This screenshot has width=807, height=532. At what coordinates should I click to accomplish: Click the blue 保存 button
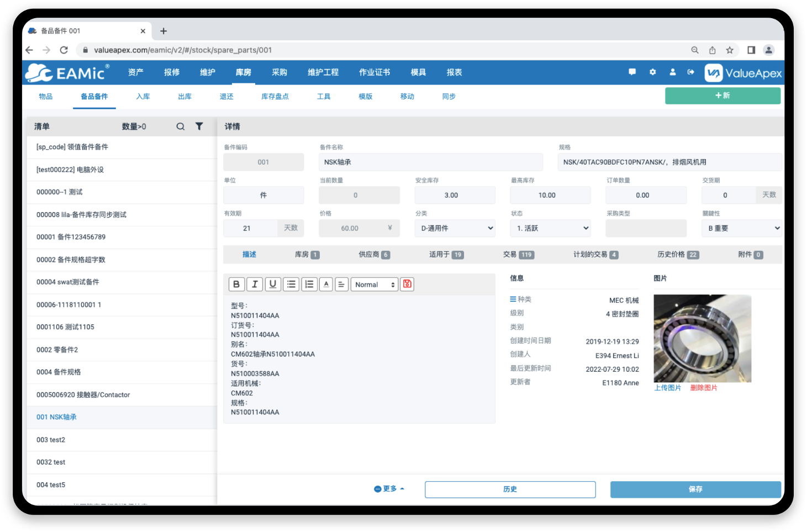(695, 489)
